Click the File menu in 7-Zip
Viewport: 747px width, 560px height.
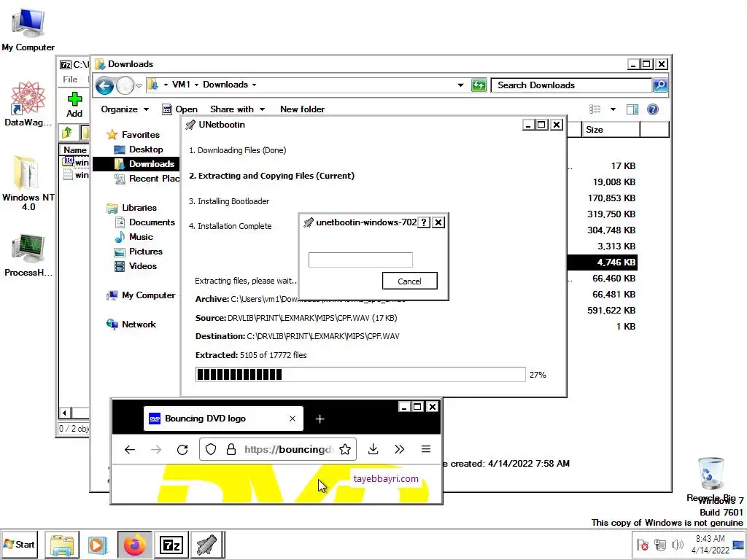click(x=70, y=79)
